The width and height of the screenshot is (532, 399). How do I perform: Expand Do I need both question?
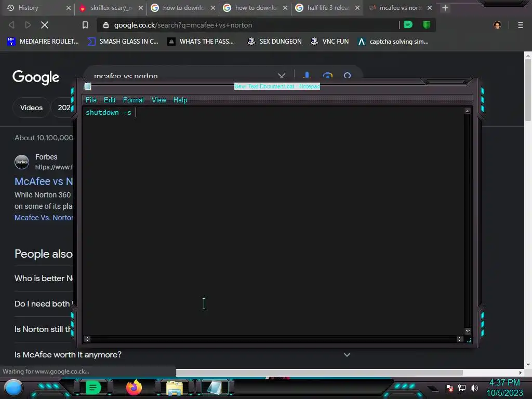[x=44, y=303]
